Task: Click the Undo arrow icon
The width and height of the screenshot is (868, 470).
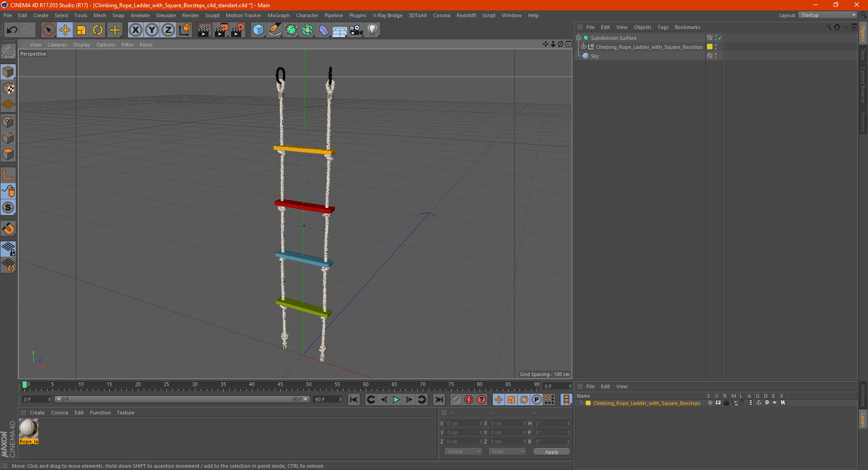Action: point(12,30)
